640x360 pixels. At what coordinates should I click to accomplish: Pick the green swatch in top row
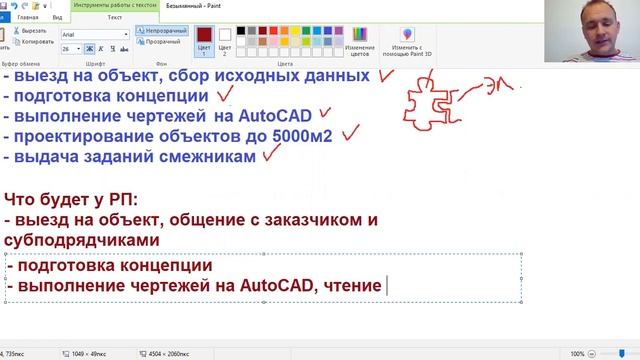click(306, 31)
